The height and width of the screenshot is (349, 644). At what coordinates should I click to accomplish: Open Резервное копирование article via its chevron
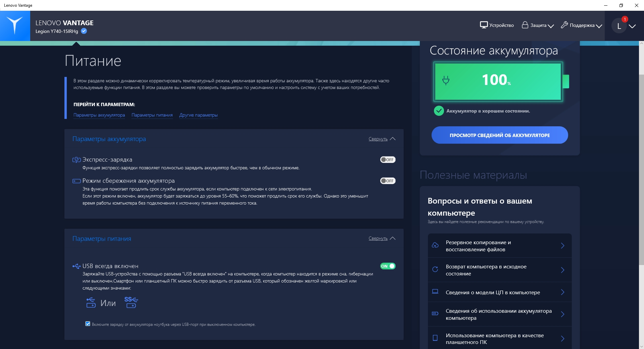[x=563, y=246]
